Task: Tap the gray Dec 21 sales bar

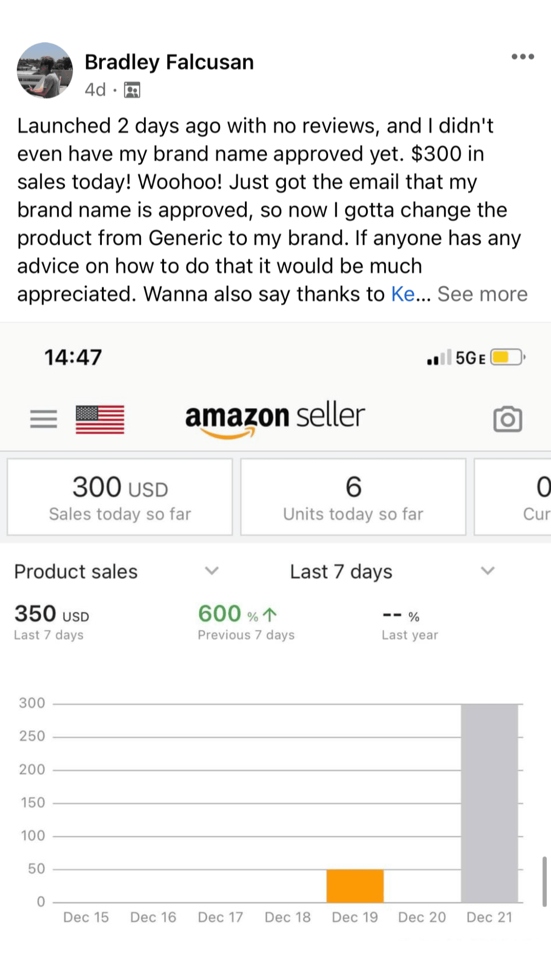Action: [x=489, y=803]
